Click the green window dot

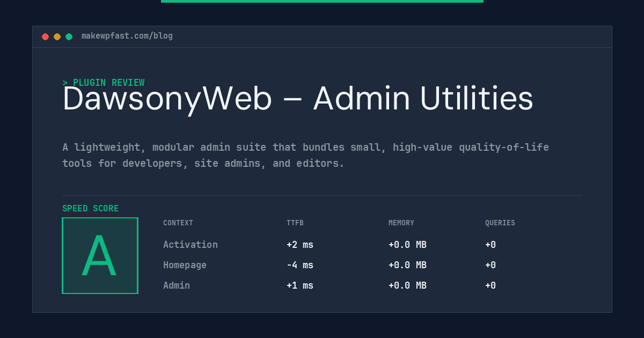click(69, 36)
